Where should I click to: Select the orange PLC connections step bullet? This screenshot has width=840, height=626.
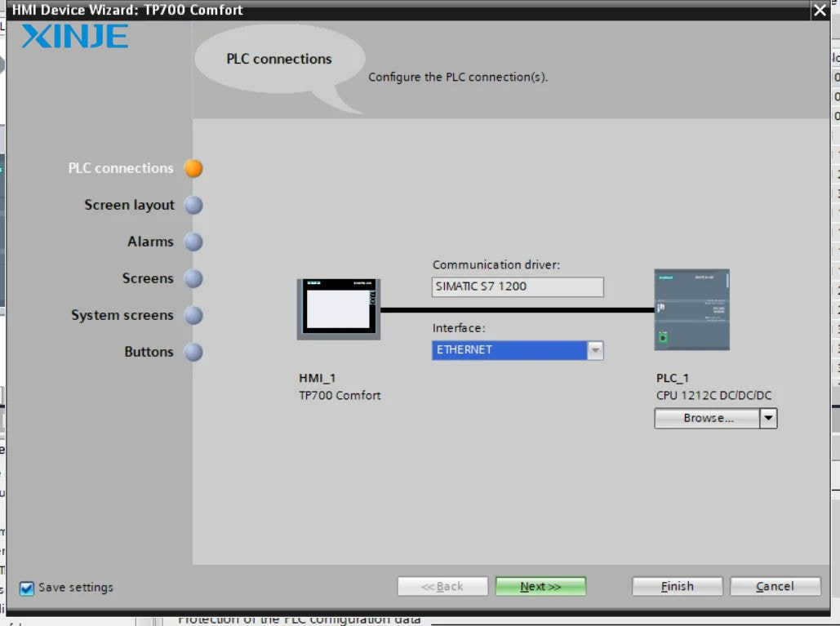coord(193,168)
